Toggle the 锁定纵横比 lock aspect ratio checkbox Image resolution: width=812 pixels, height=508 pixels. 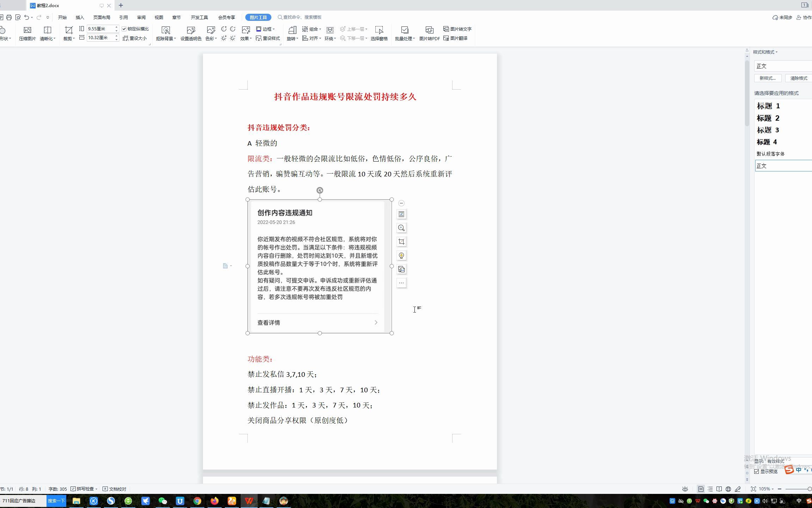click(124, 29)
